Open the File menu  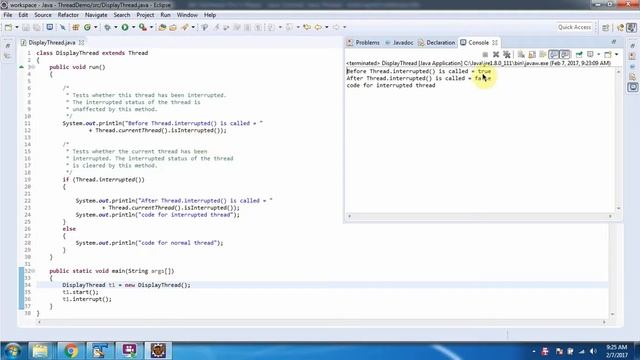tap(8, 15)
